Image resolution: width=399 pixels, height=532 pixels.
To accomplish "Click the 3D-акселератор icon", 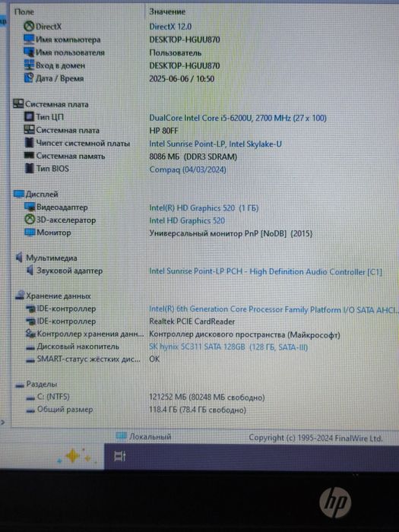I will point(30,220).
